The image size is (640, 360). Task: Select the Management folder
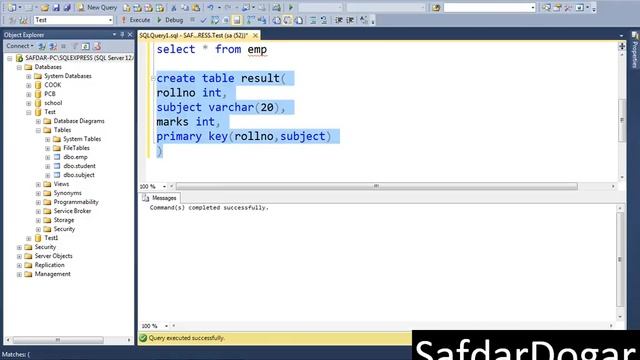pyautogui.click(x=53, y=273)
